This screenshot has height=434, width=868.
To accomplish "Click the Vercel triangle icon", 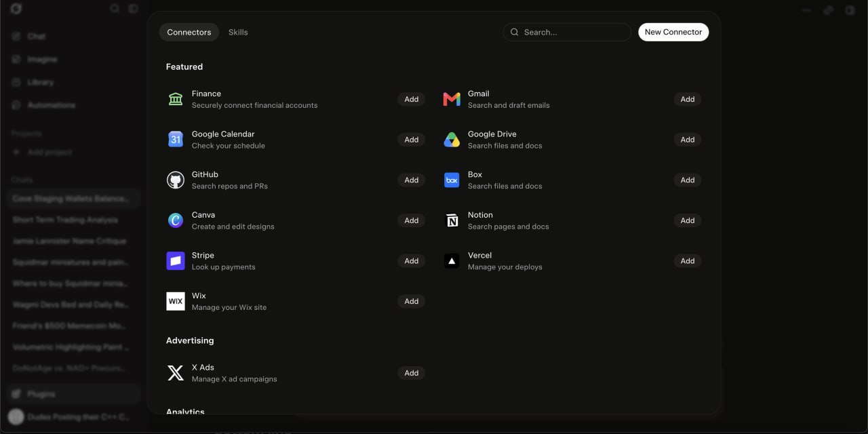I will 452,261.
